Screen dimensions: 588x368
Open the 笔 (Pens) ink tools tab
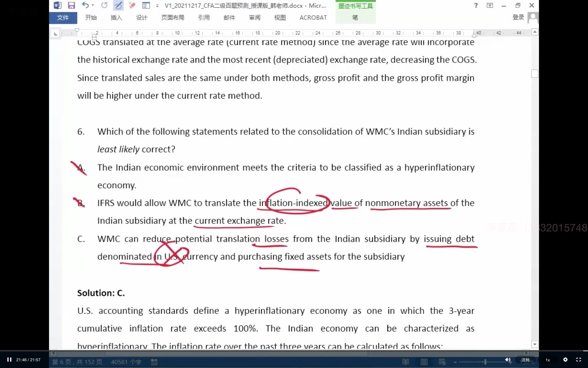coord(355,18)
